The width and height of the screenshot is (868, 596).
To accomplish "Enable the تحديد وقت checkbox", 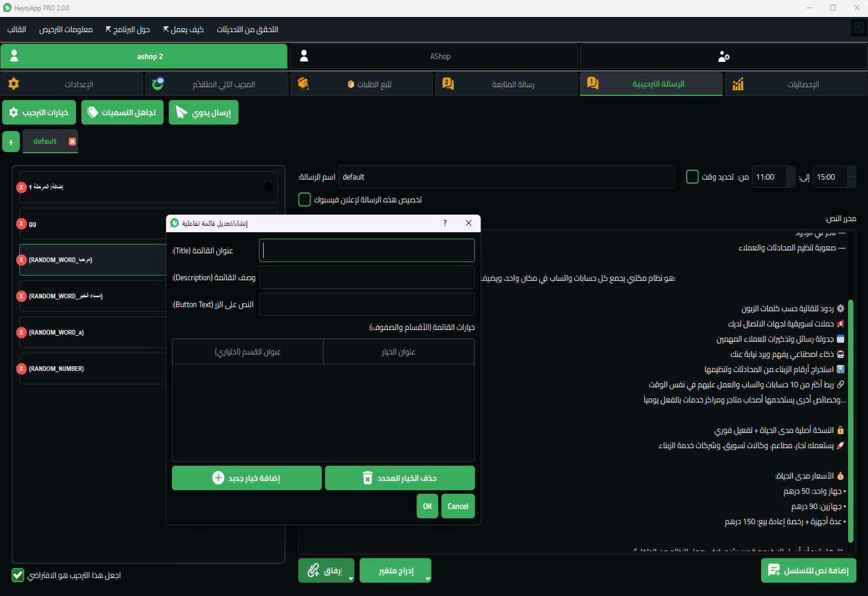I will 693,176.
